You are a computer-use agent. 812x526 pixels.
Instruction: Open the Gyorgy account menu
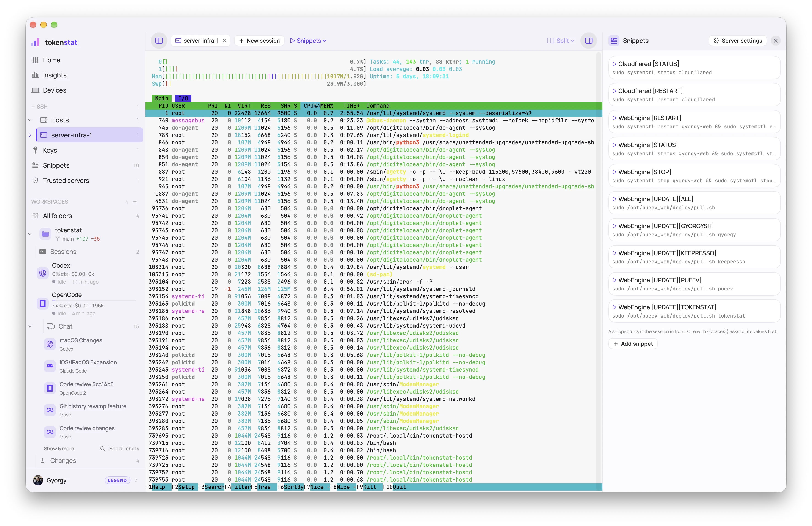pos(85,480)
